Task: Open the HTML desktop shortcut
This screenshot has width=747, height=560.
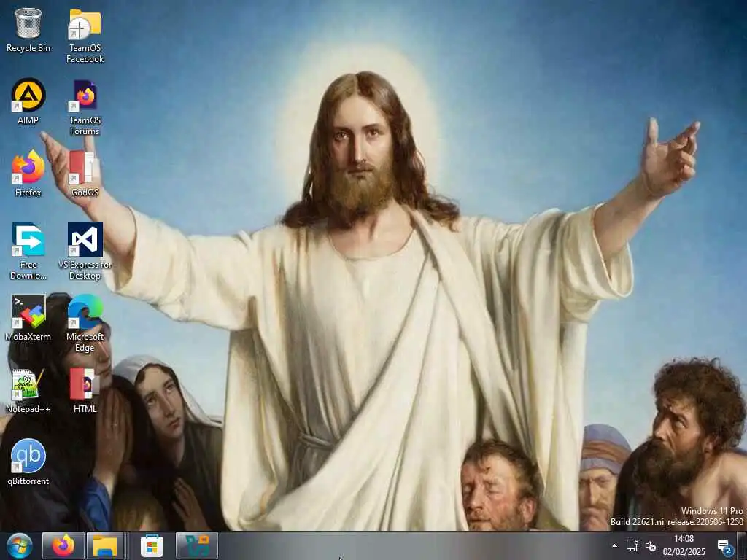Action: click(85, 391)
